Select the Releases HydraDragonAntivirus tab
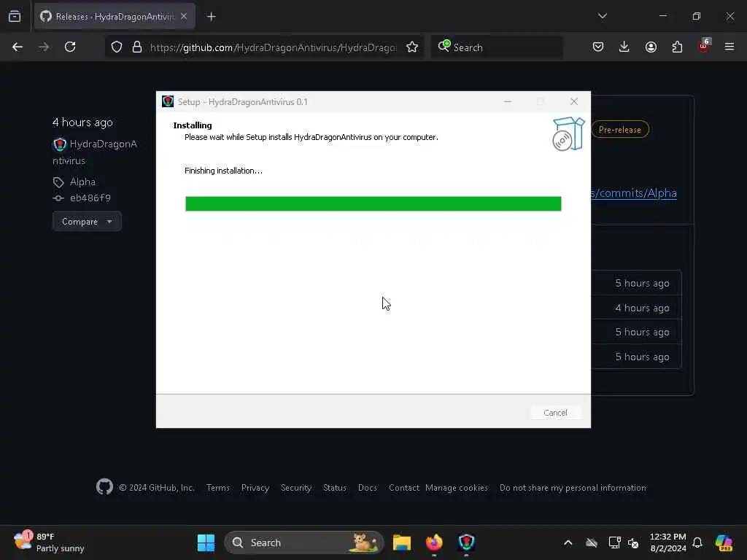The image size is (747, 560). click(x=115, y=16)
